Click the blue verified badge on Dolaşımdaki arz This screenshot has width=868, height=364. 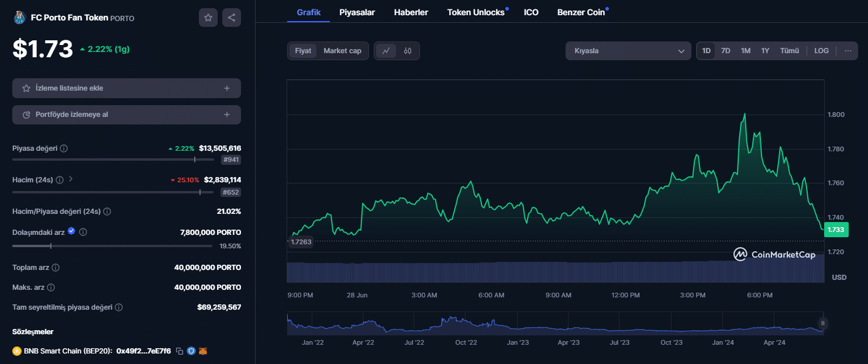(x=71, y=231)
